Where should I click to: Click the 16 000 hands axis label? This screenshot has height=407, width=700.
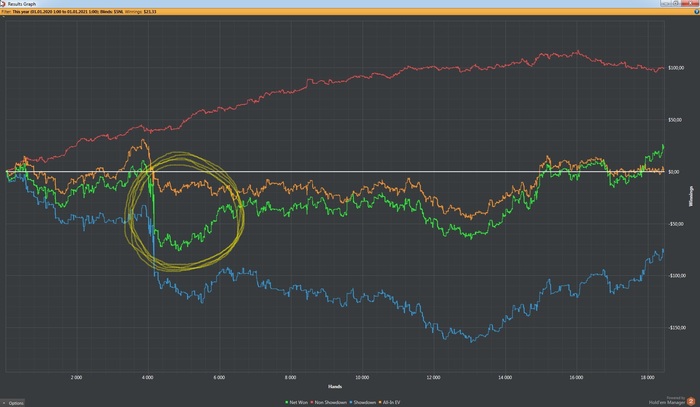576,378
